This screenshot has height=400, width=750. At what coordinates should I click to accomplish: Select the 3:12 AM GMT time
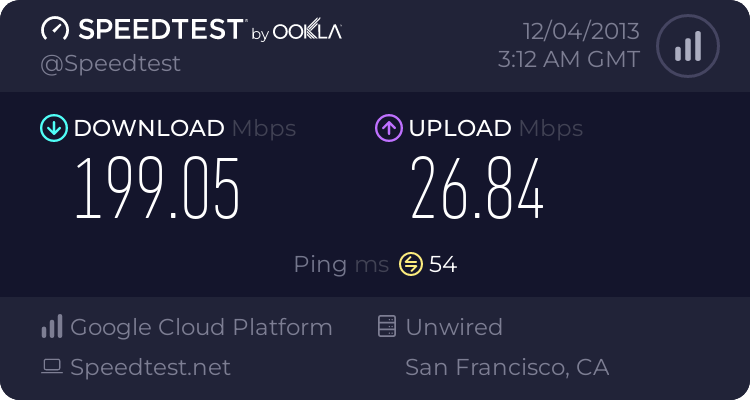(569, 60)
